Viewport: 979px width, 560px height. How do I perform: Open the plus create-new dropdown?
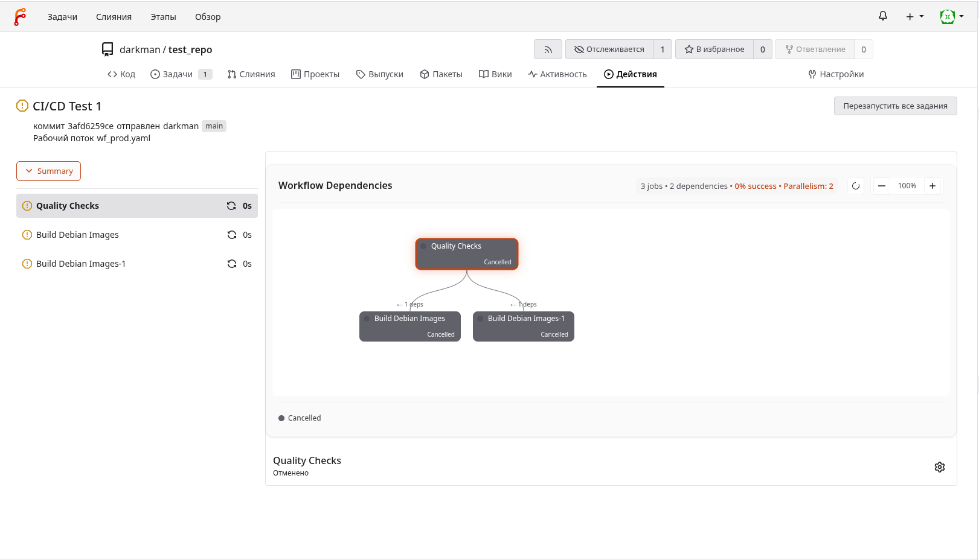pyautogui.click(x=914, y=17)
